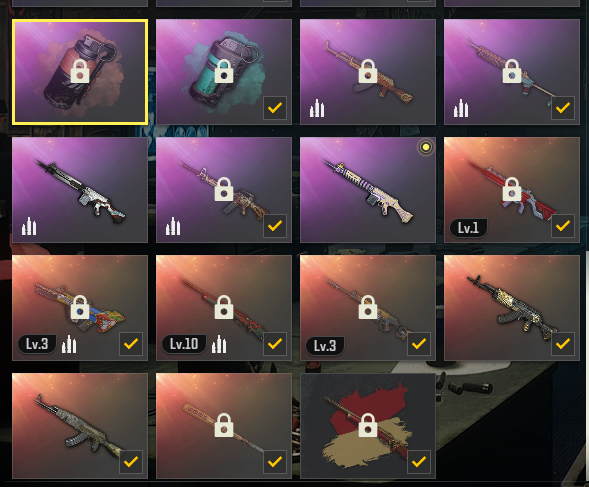Select the black and white rifle skin
Screen dimensions: 589x487
click(x=80, y=190)
